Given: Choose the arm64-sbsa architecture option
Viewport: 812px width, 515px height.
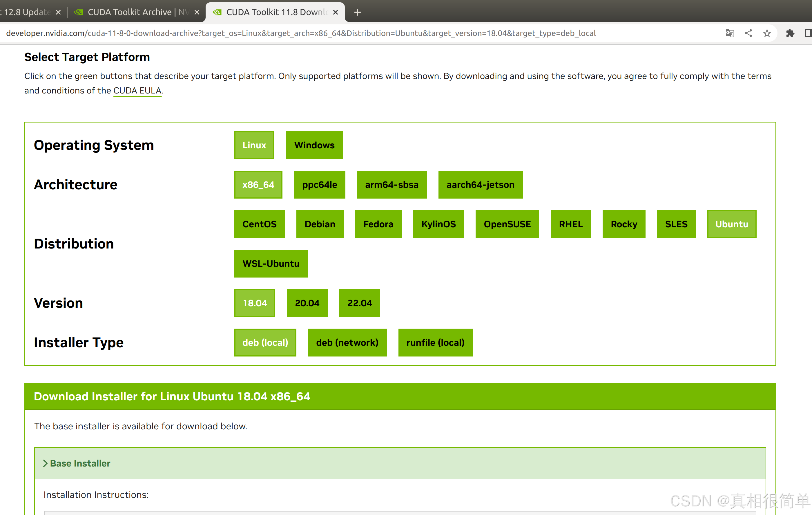Looking at the screenshot, I should pyautogui.click(x=391, y=185).
